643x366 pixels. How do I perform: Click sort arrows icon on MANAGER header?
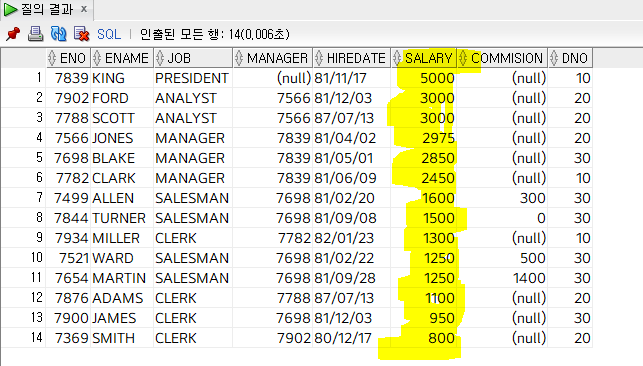239,58
